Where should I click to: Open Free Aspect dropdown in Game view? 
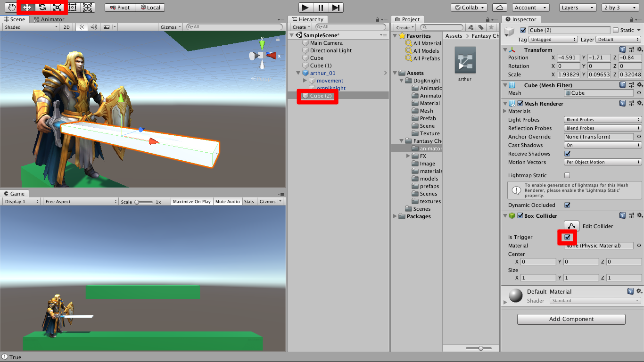click(81, 201)
